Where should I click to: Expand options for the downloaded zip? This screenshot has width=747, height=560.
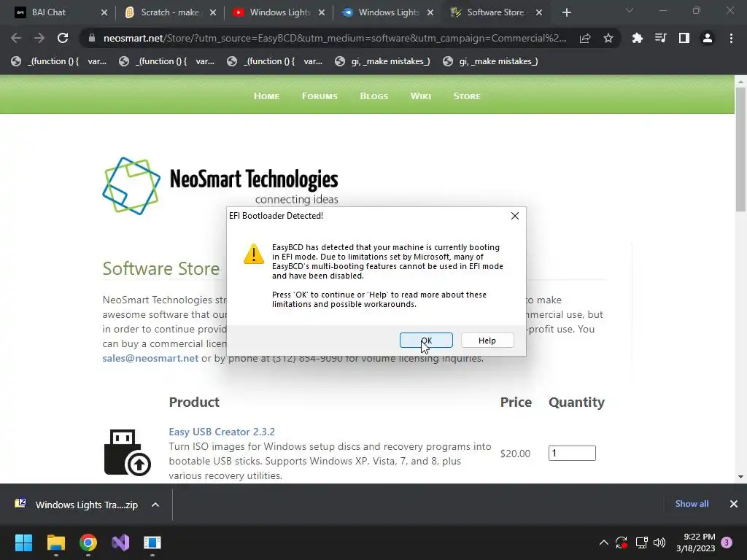click(155, 505)
